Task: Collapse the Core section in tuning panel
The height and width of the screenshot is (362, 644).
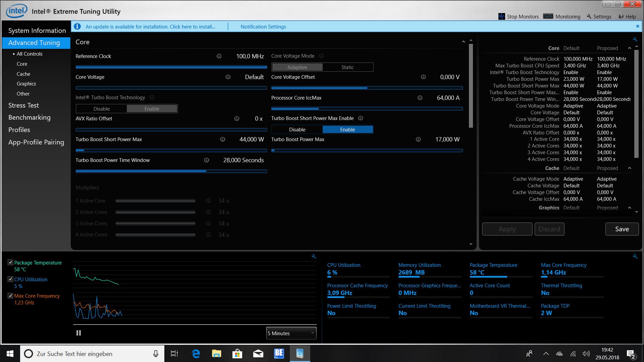Action: tap(463, 42)
